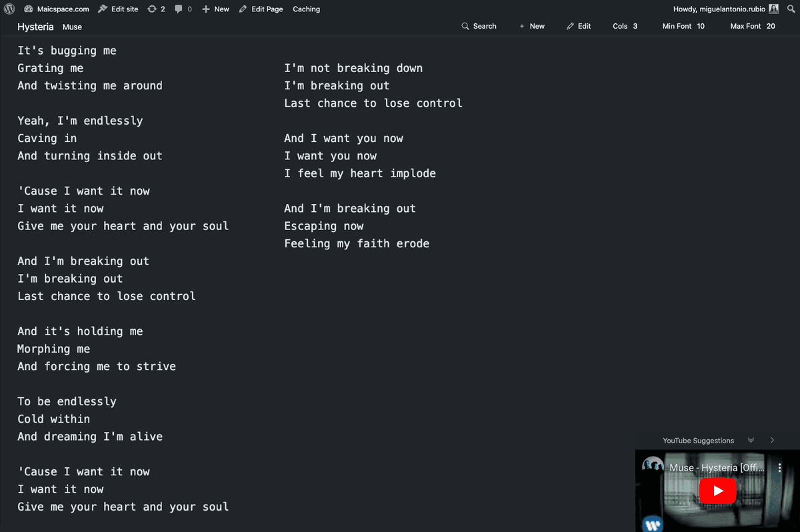Click the WordPress logo icon
Screen dimensions: 800x532
9,9
